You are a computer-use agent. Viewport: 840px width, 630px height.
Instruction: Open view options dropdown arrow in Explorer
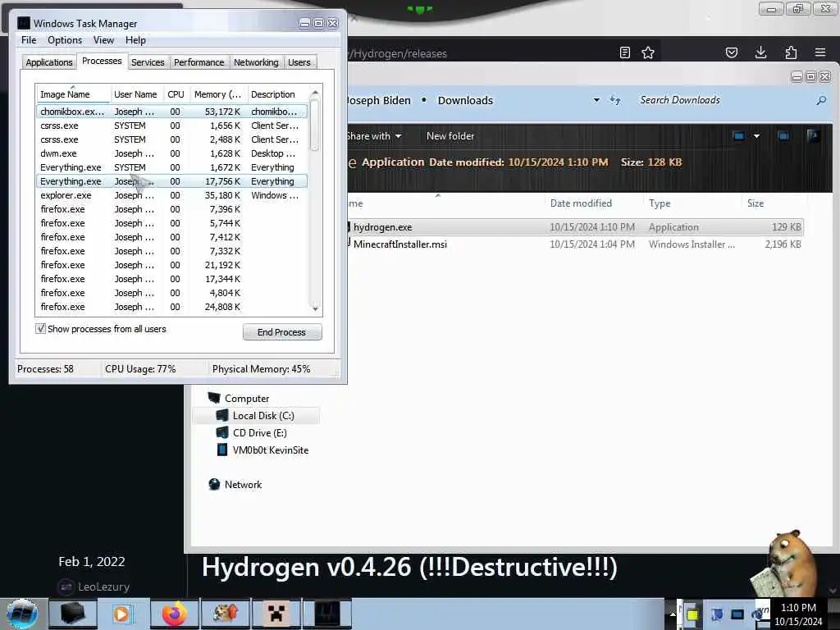756,136
